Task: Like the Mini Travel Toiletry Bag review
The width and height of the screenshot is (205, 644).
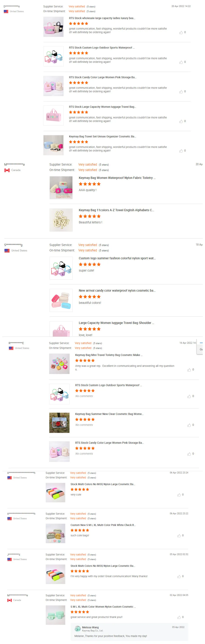Action: click(x=189, y=370)
